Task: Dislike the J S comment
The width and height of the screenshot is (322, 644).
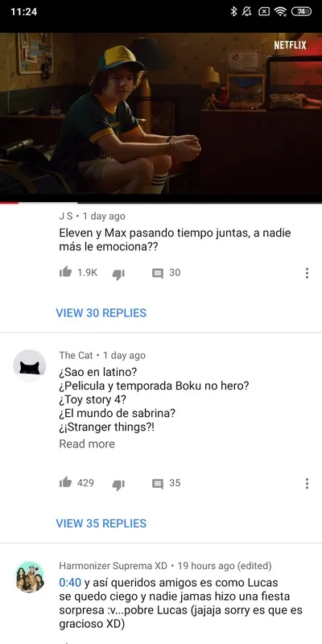Action: coord(118,274)
